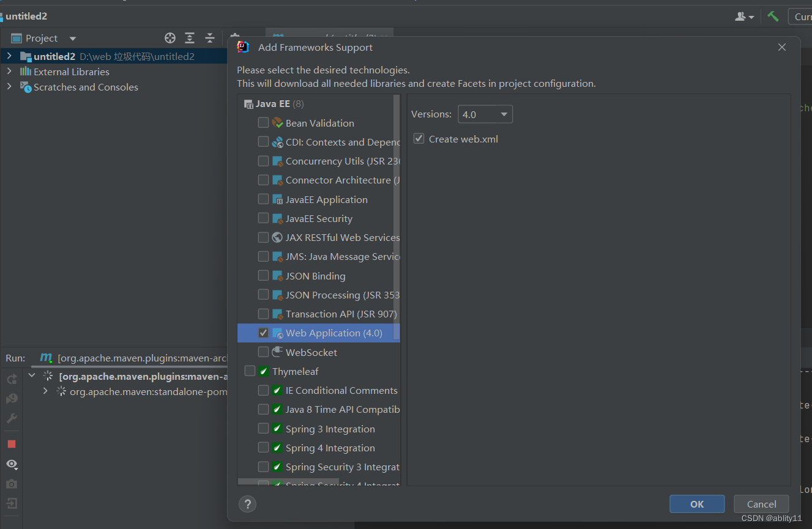Enable the JSON Binding checkbox
812x529 pixels.
pyautogui.click(x=263, y=276)
